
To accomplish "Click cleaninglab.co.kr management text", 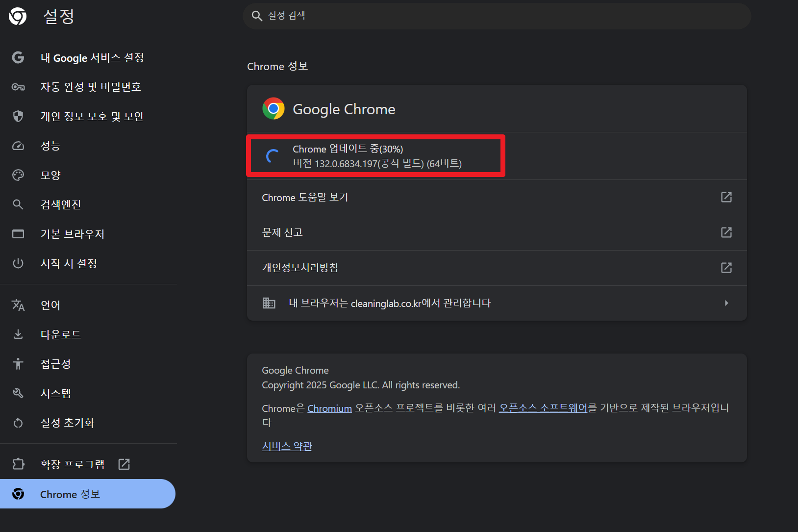I will [x=390, y=303].
